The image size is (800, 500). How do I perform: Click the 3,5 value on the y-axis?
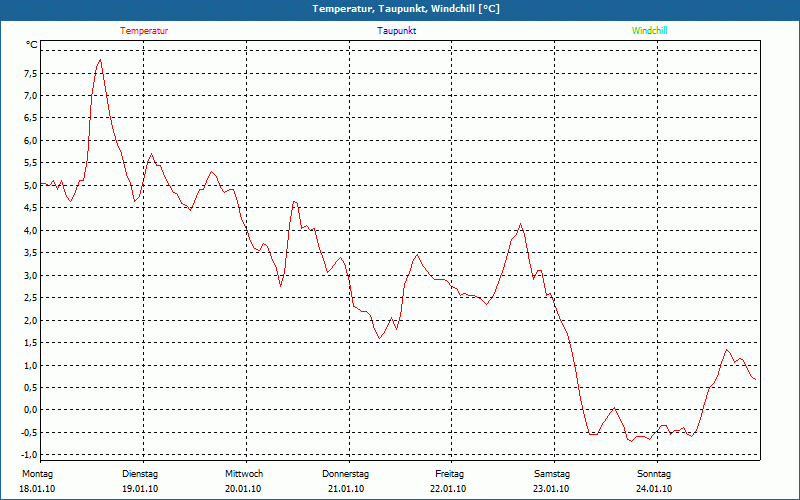30,253
